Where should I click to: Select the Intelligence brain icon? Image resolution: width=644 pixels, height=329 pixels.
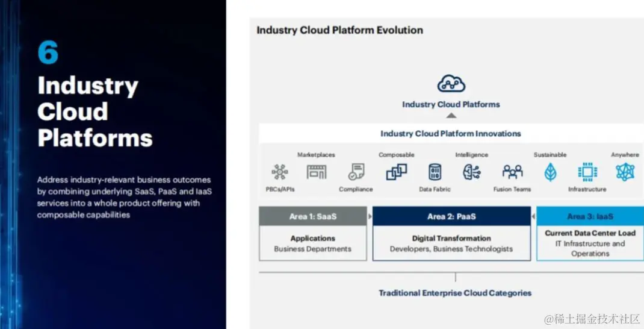click(x=471, y=172)
